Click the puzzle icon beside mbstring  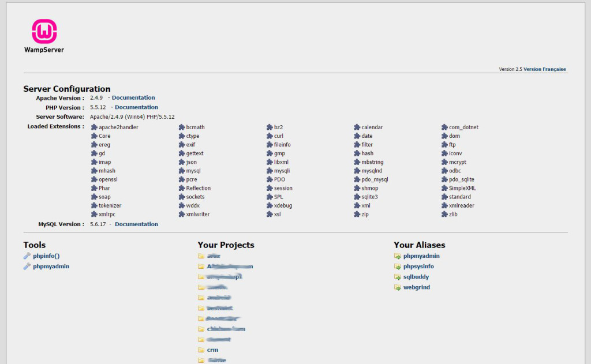tap(357, 162)
